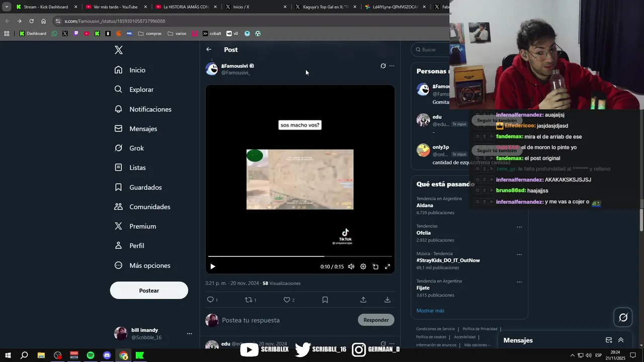Open cobalt bookmark

click(212, 34)
